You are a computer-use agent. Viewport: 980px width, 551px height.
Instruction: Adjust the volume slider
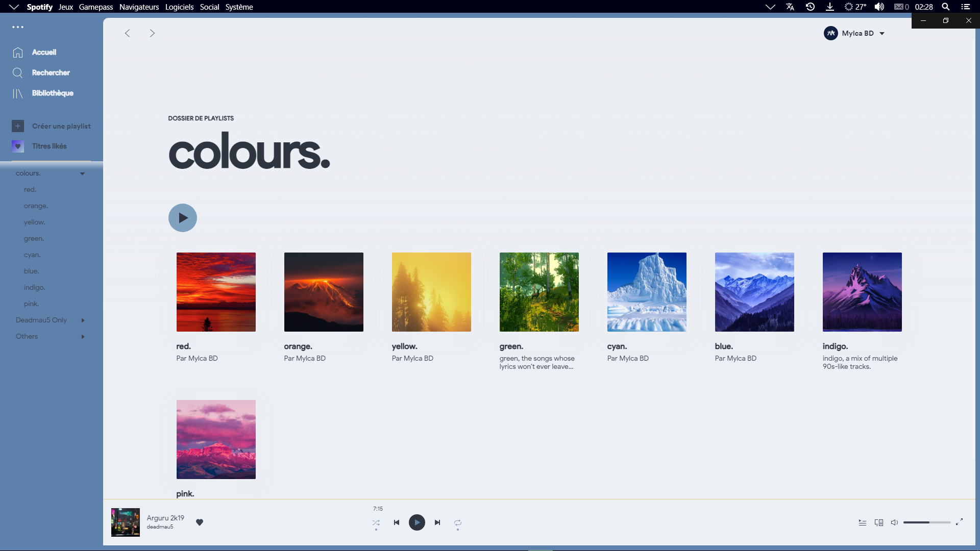coord(926,522)
